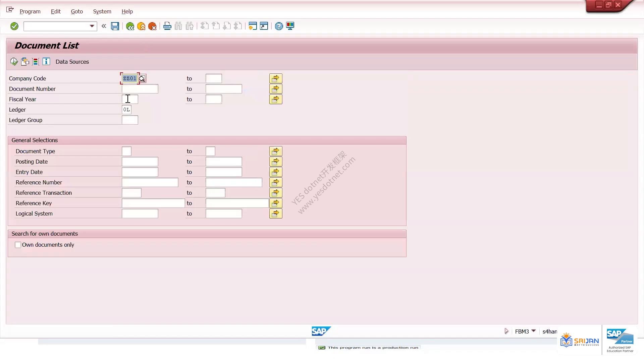Click the Get Variant icon

coord(25,62)
